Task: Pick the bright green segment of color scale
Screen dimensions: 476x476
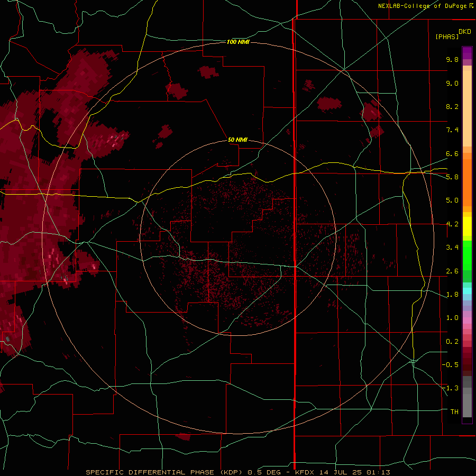Action: pyautogui.click(x=467, y=256)
